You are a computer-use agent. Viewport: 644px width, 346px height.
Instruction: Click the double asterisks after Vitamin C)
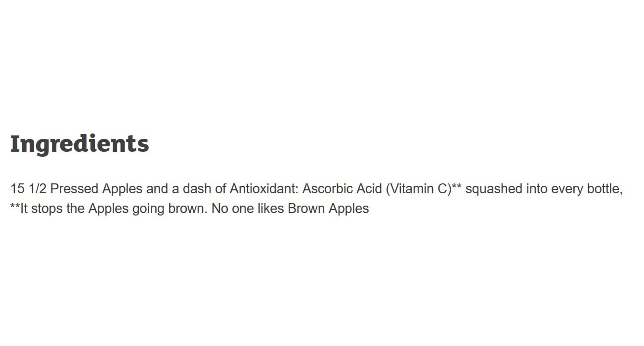pyautogui.click(x=457, y=187)
